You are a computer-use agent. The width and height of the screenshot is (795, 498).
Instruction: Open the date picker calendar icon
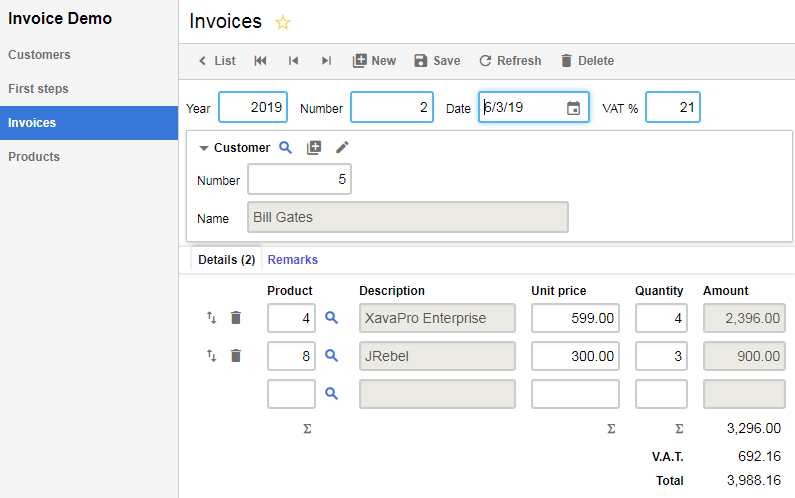573,108
